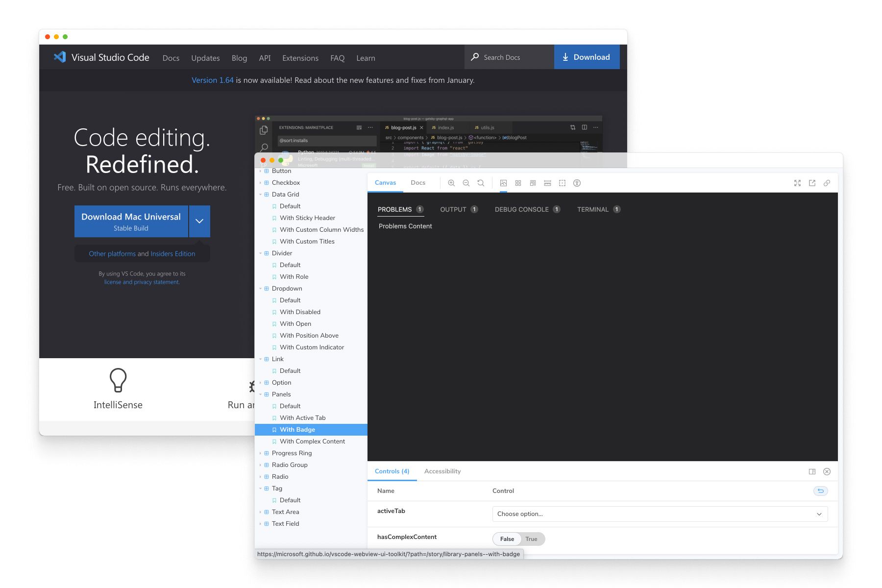Open the change background tool
The height and width of the screenshot is (588, 882).
click(503, 183)
